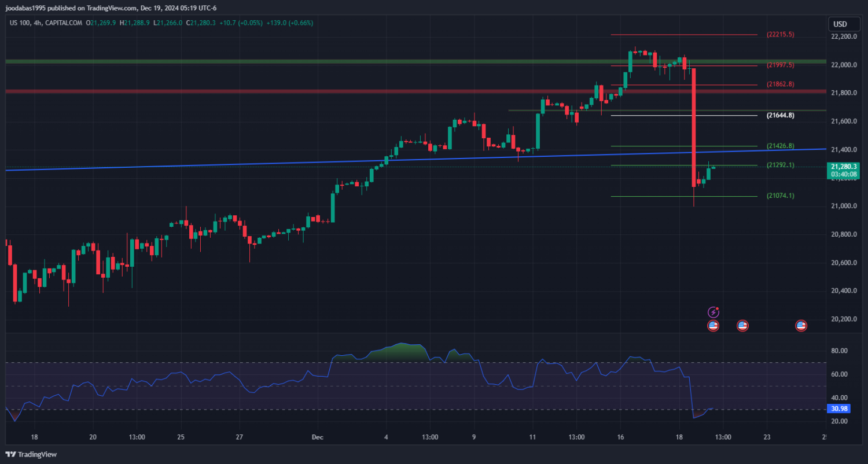Viewport: 868px width, 464px height.
Task: Click the 60.00 RSI axis label
Action: click(x=839, y=374)
